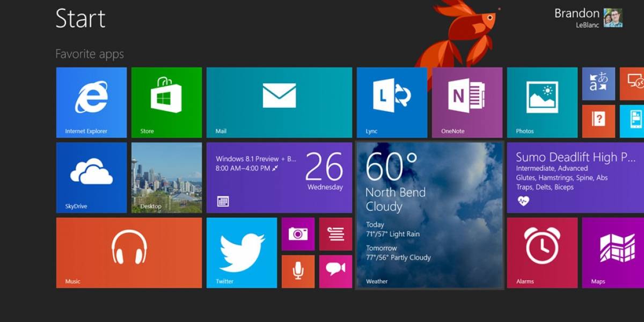Open the purple OneNote tile
Viewport: 644px width, 322px height.
pyautogui.click(x=467, y=103)
